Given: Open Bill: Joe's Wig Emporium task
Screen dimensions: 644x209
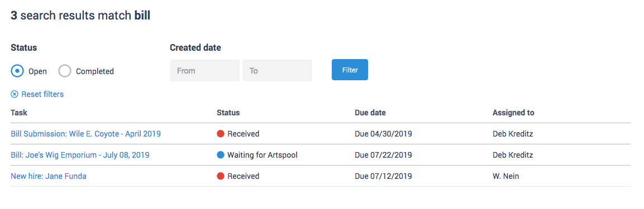Looking at the screenshot, I should (80, 155).
